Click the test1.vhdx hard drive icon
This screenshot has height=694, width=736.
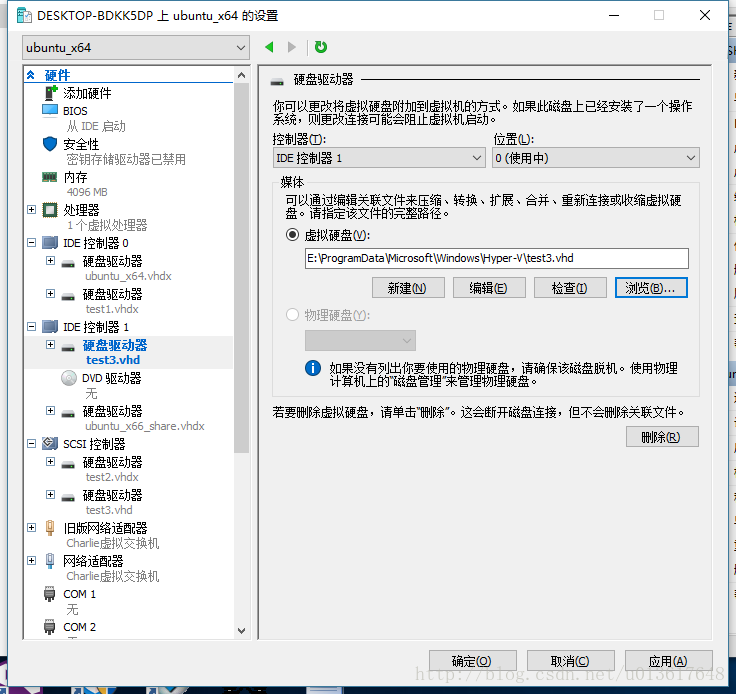click(68, 297)
